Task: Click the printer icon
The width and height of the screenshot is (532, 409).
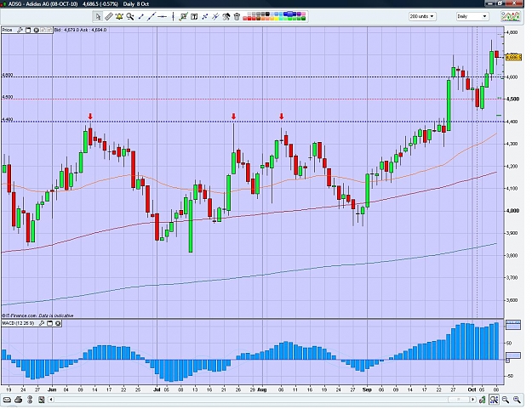Action: coord(19,400)
